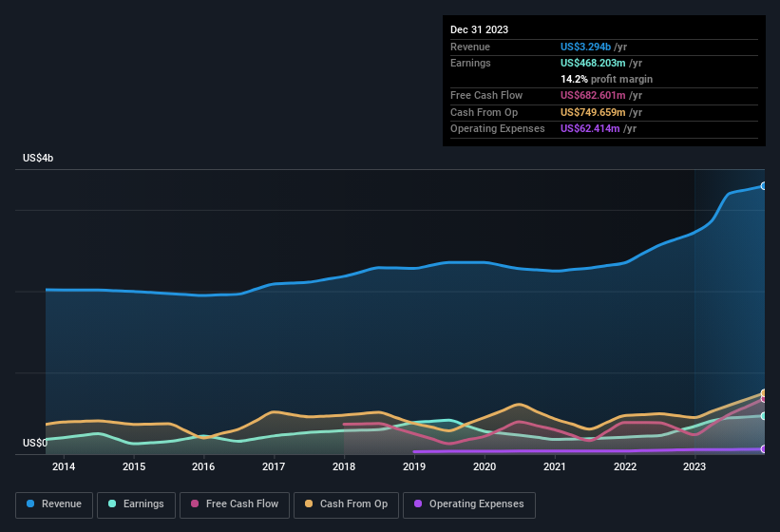
Task: Click the Cash From Op label in tooltip
Action: [484, 112]
